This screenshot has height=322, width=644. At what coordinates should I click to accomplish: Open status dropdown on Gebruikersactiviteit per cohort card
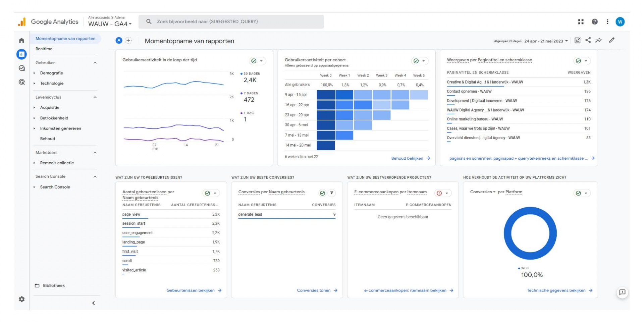click(420, 61)
